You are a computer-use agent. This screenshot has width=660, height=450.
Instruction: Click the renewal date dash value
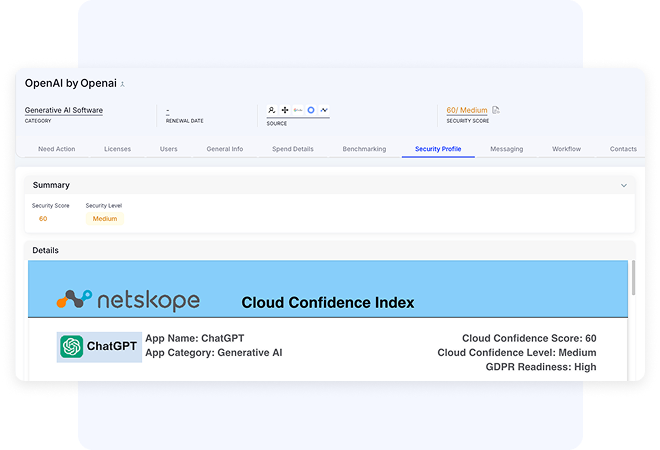tap(168, 111)
